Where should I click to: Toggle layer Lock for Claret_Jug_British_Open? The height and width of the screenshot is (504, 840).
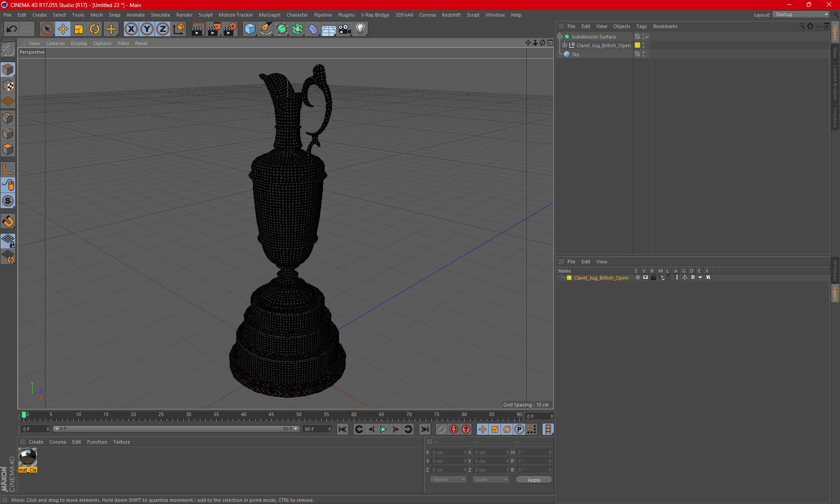click(x=668, y=277)
